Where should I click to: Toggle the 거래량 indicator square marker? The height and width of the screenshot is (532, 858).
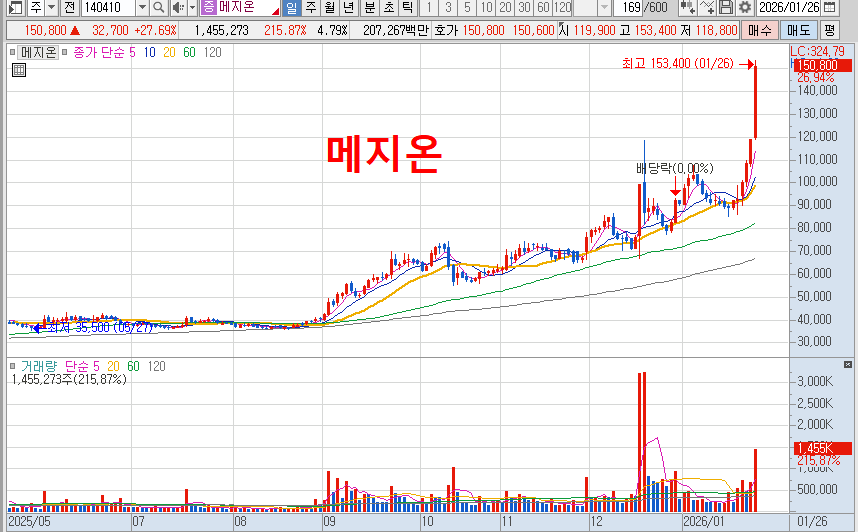coord(13,366)
